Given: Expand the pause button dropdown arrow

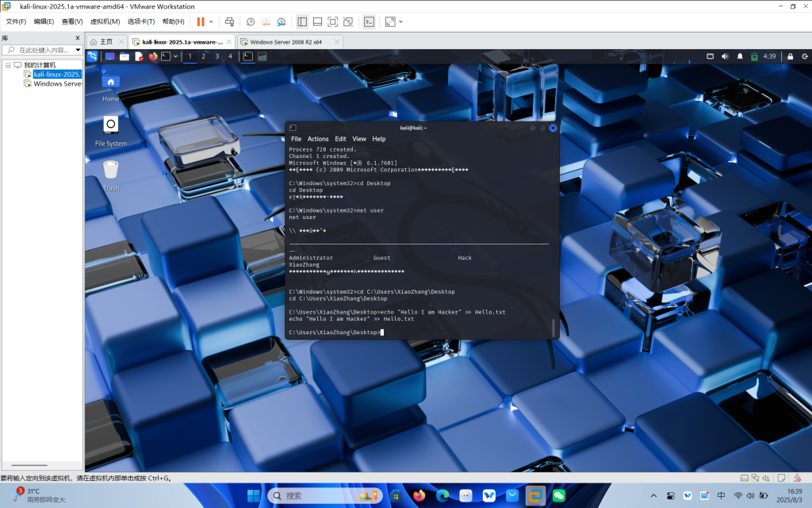Looking at the screenshot, I should pos(211,21).
